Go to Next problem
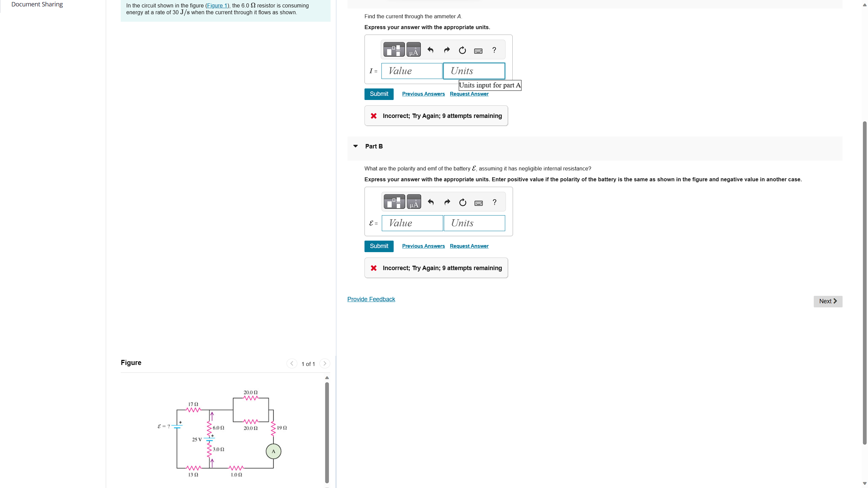Image resolution: width=868 pixels, height=488 pixels. pyautogui.click(x=828, y=301)
